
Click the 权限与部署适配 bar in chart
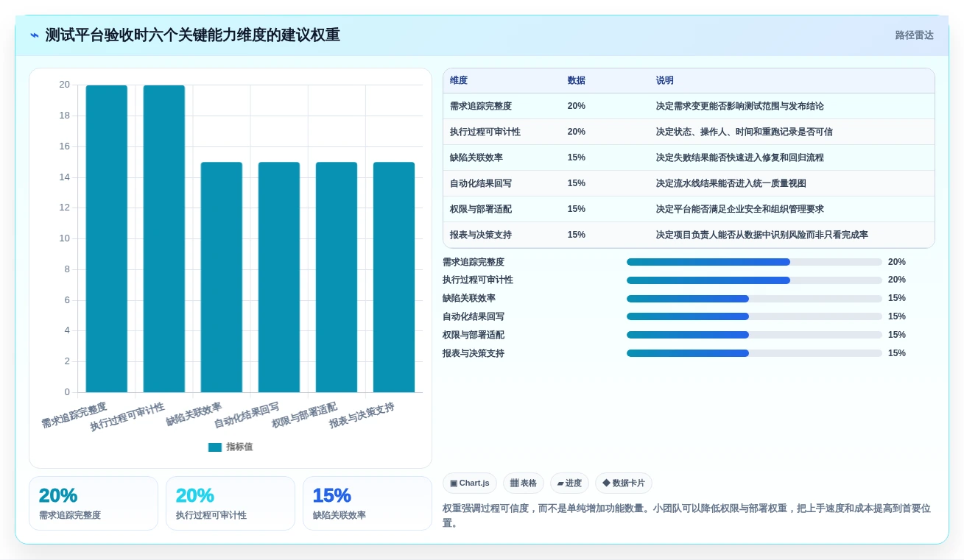[337, 277]
